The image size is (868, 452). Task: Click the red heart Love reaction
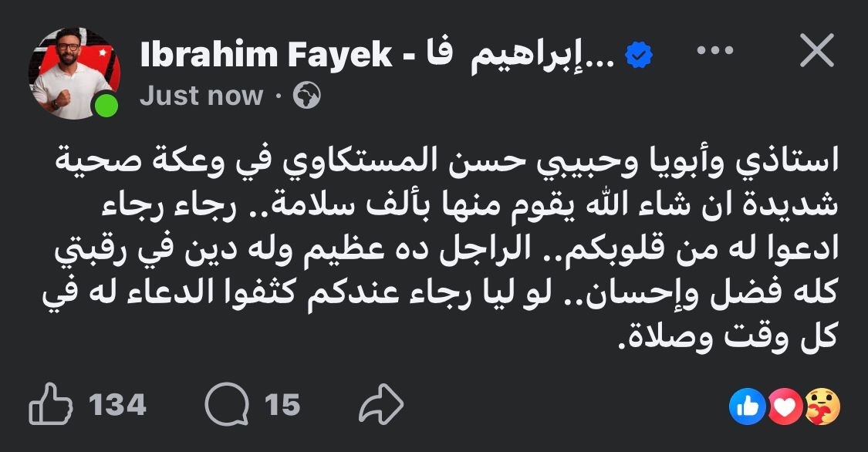[x=786, y=406]
